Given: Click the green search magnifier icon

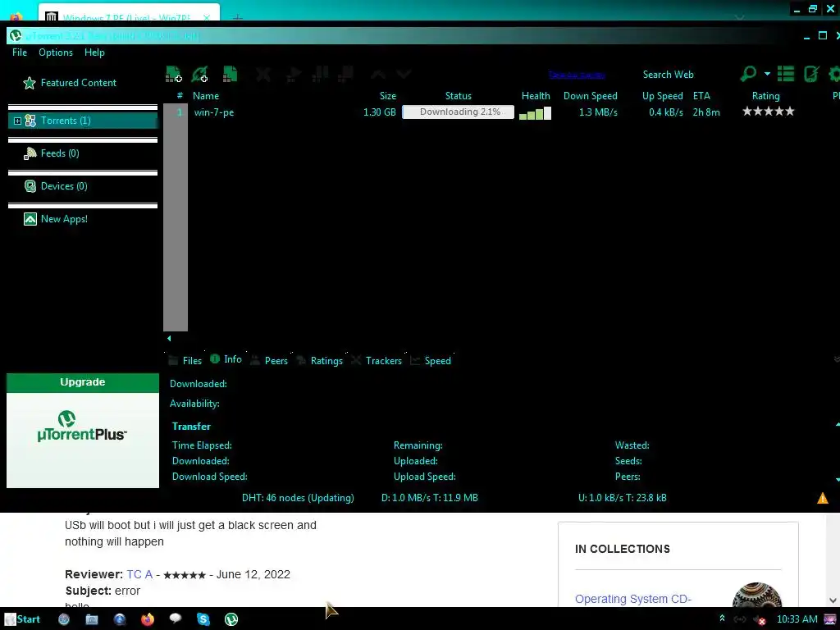Looking at the screenshot, I should pyautogui.click(x=748, y=73).
